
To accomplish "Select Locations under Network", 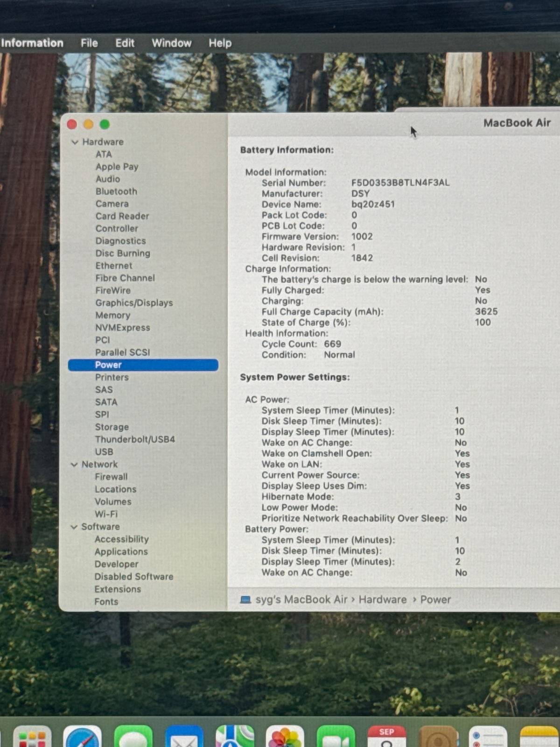I will coord(116,489).
